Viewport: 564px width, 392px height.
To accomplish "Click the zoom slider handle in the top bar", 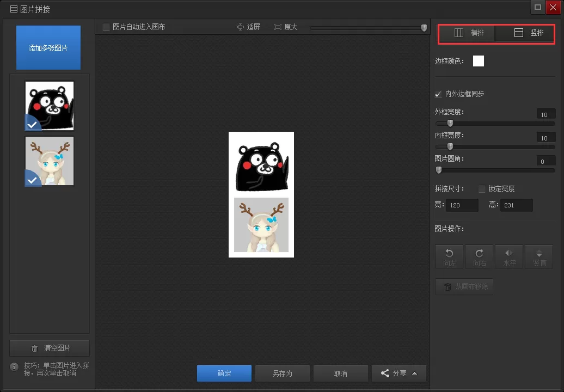I will pyautogui.click(x=424, y=28).
